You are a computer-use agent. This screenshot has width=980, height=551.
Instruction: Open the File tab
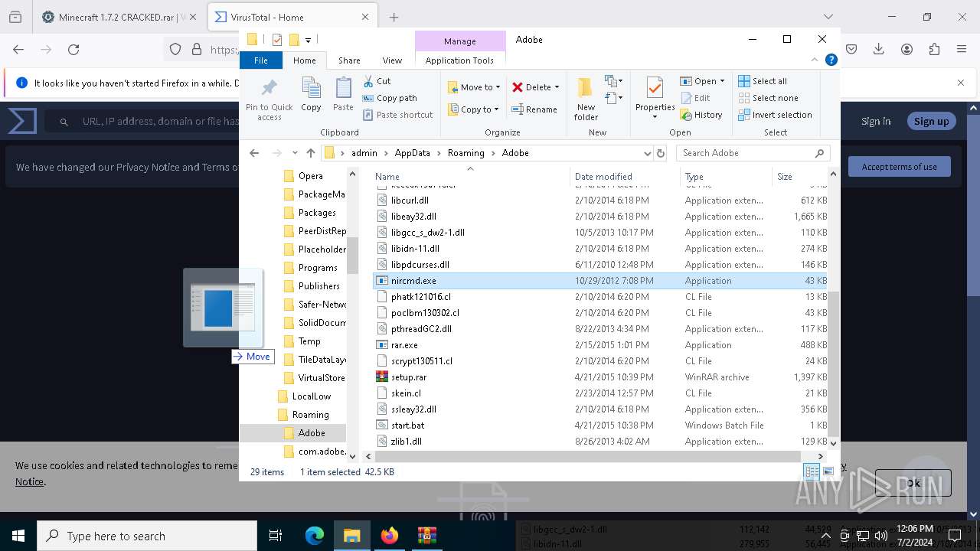coord(261,60)
